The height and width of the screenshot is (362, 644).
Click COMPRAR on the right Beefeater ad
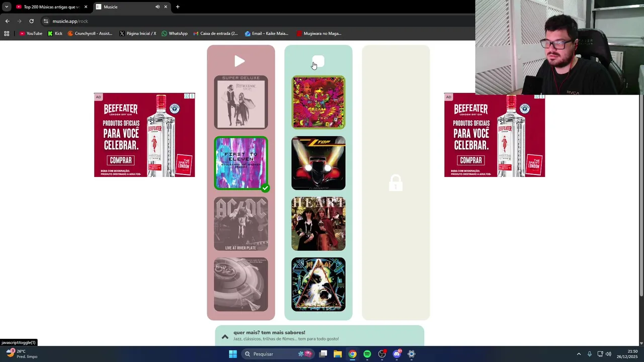click(471, 160)
